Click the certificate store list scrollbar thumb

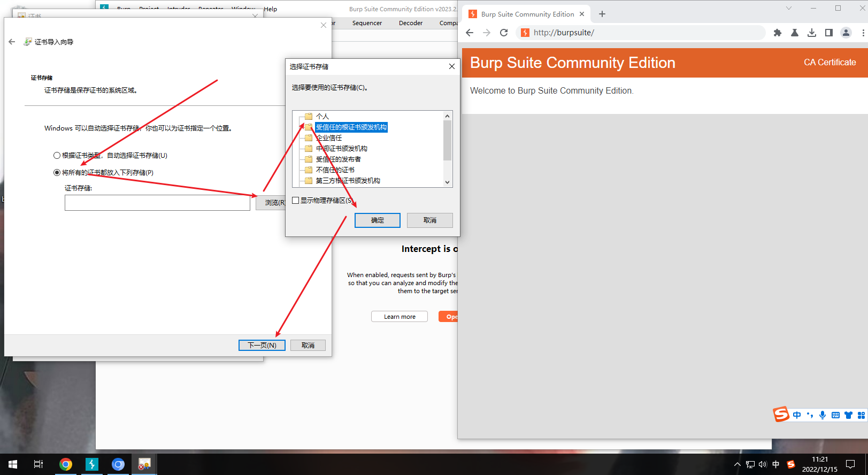coord(448,140)
